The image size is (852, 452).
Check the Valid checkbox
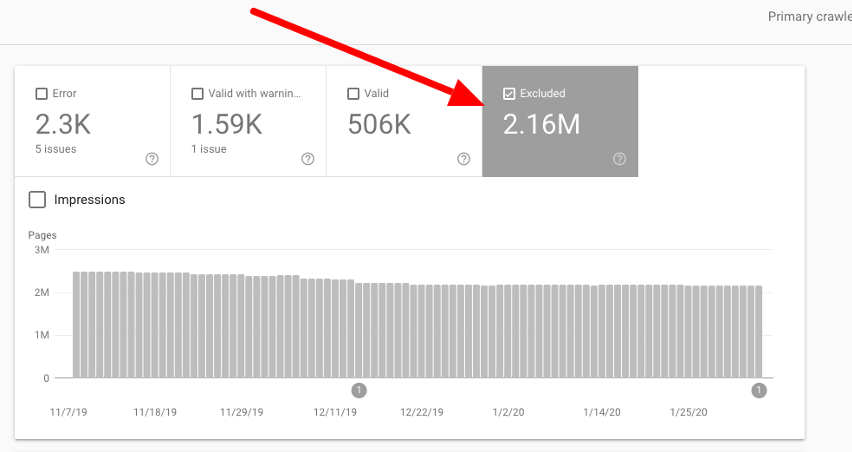tap(353, 94)
